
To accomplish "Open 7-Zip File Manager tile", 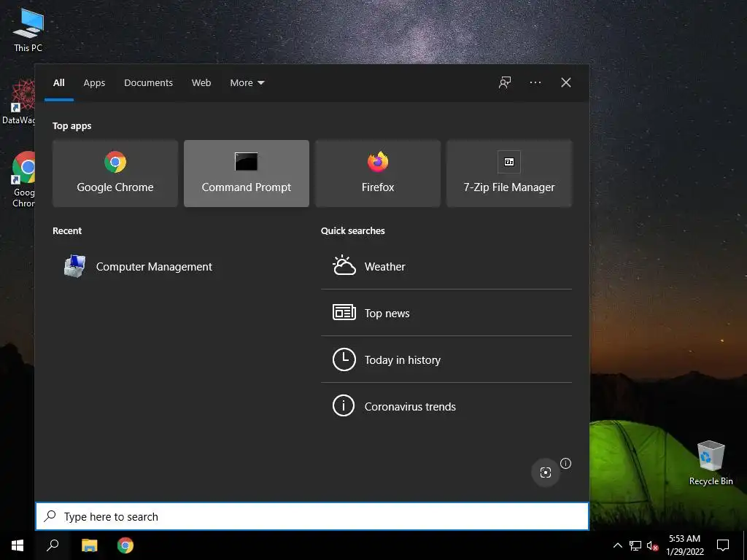I will pos(509,174).
